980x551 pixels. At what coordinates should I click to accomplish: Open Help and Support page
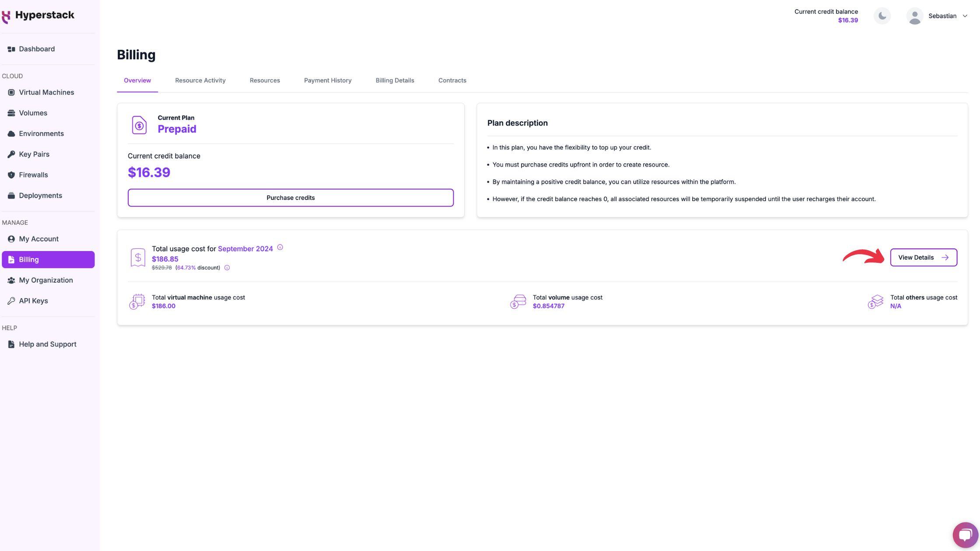coord(48,345)
